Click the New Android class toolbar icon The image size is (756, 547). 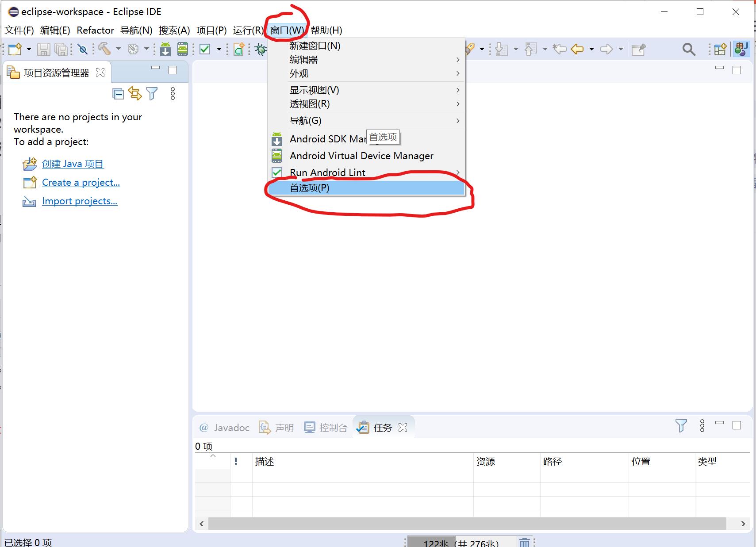point(239,49)
